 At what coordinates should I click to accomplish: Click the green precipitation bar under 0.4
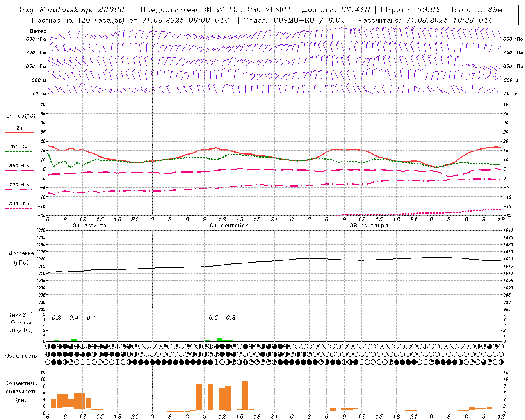point(74,340)
